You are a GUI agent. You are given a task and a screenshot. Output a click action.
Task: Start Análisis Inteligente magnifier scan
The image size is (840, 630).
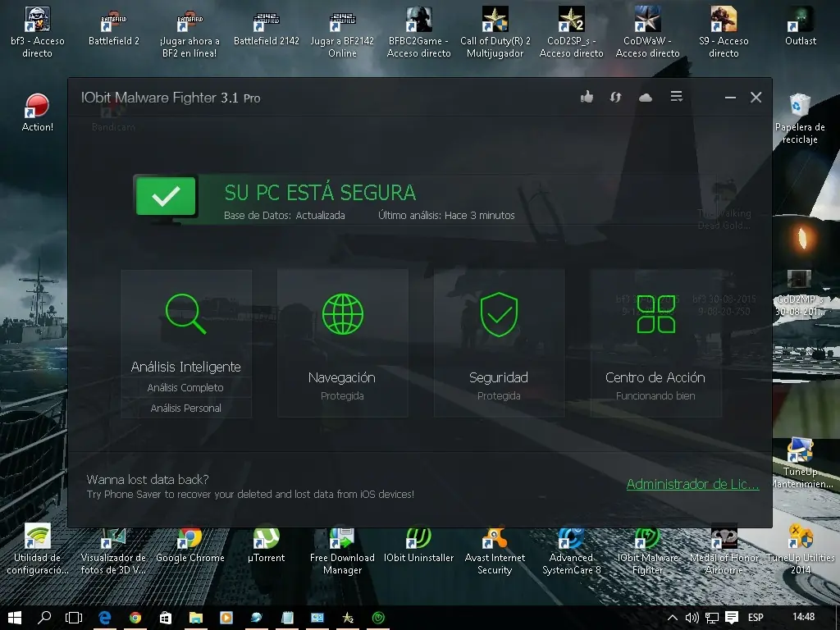pos(185,313)
